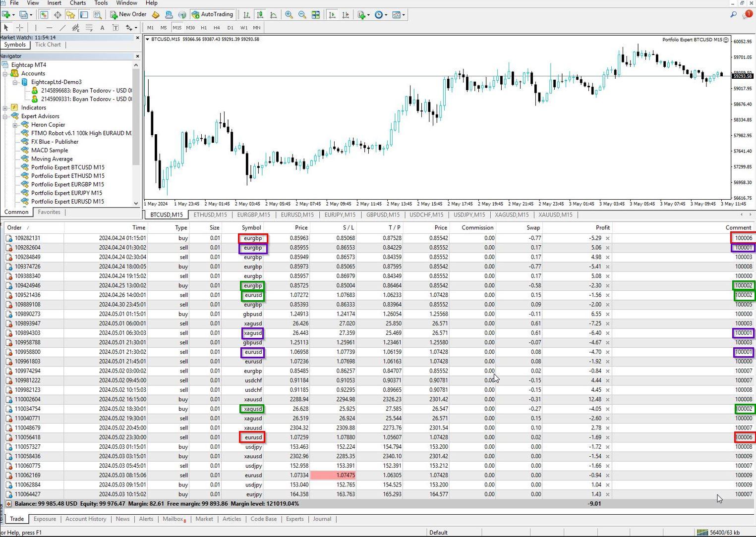Toggle the Data Window icon

tap(58, 15)
